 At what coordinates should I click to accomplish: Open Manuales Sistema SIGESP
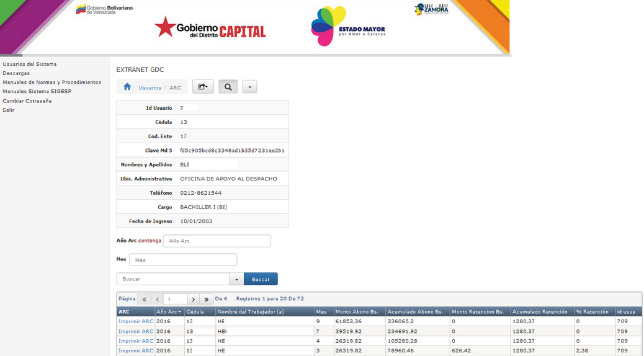tap(37, 91)
